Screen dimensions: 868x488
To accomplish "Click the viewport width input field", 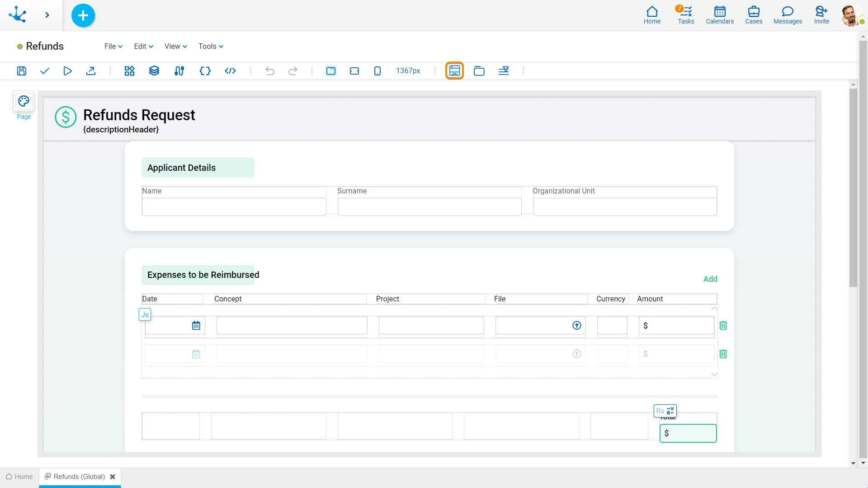I will (408, 70).
